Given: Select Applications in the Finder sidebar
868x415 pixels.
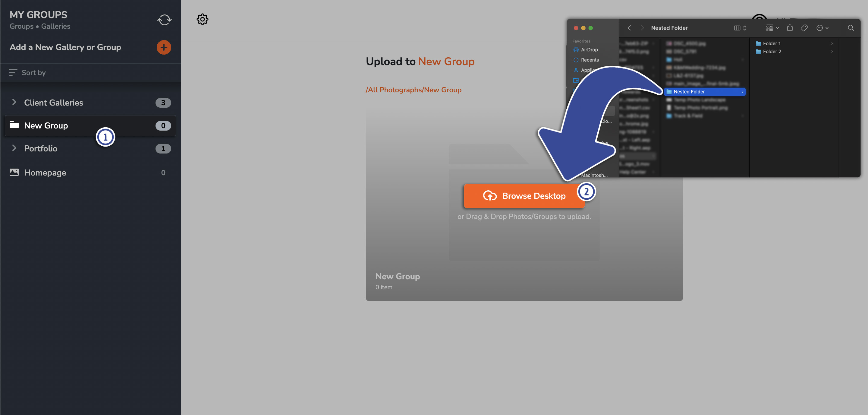Looking at the screenshot, I should click(x=587, y=70).
